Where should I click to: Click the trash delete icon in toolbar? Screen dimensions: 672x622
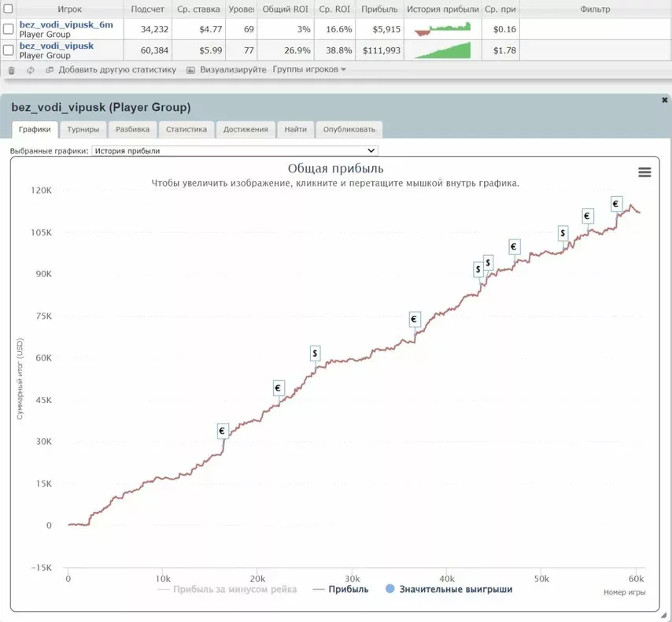click(x=12, y=70)
